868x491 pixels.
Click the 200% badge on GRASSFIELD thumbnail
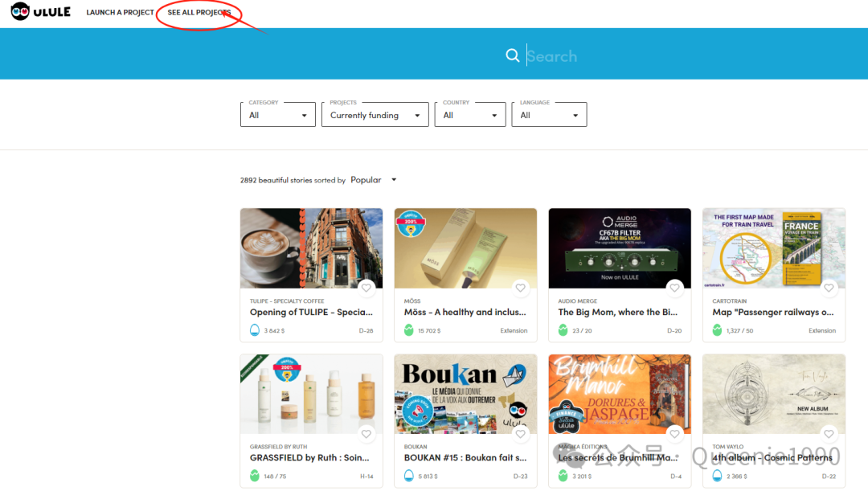click(287, 369)
